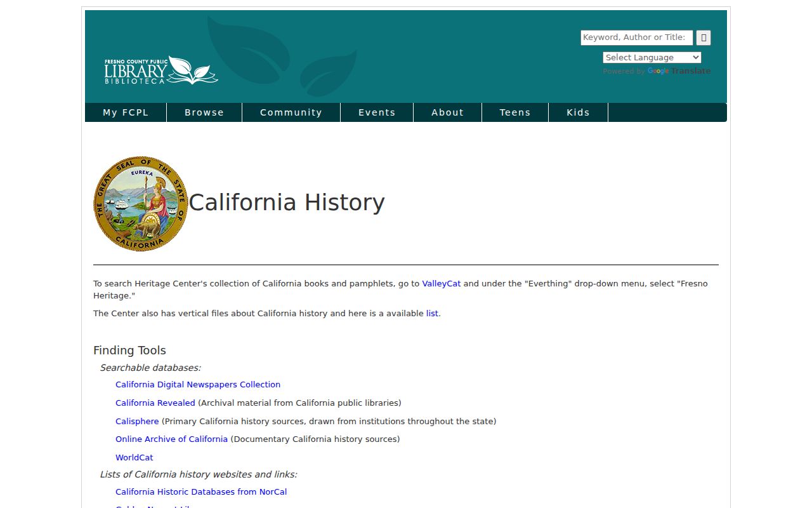Open the Community menu

[291, 112]
